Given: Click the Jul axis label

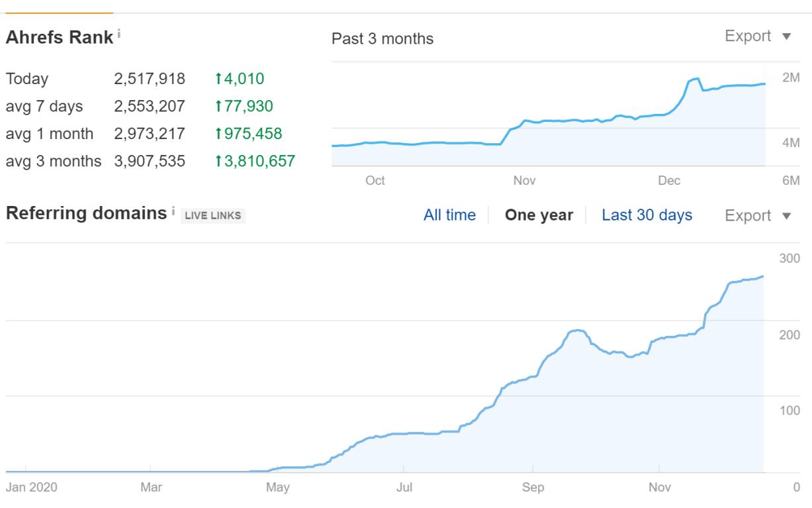Looking at the screenshot, I should tap(404, 487).
